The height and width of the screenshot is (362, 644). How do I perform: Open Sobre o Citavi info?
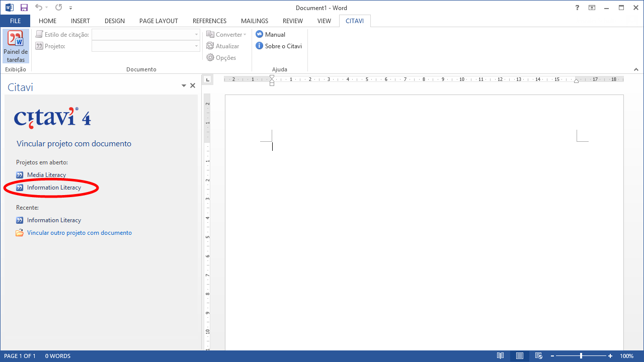pos(279,46)
